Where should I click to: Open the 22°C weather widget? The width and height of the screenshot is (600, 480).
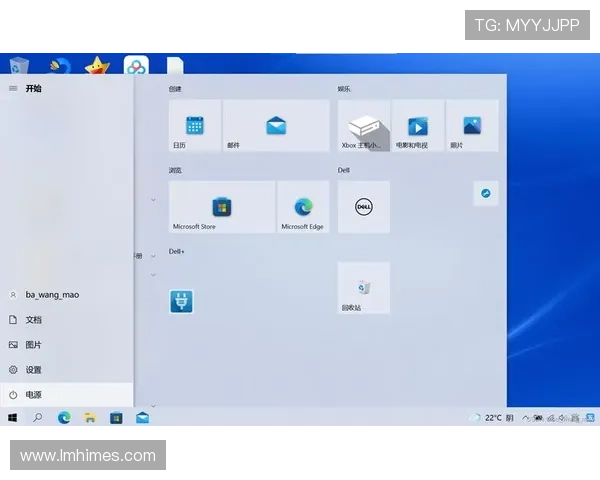[x=492, y=418]
